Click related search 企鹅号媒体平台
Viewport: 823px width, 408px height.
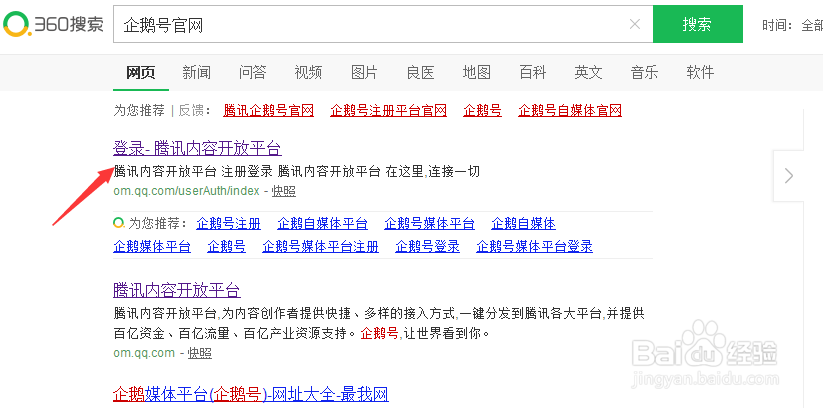429,224
